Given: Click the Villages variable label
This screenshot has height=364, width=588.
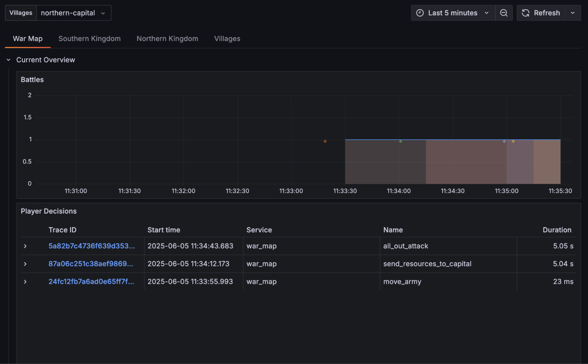Looking at the screenshot, I should [x=21, y=13].
